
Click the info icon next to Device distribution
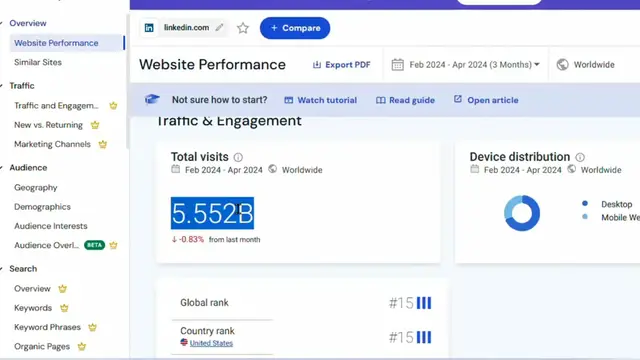tap(580, 157)
